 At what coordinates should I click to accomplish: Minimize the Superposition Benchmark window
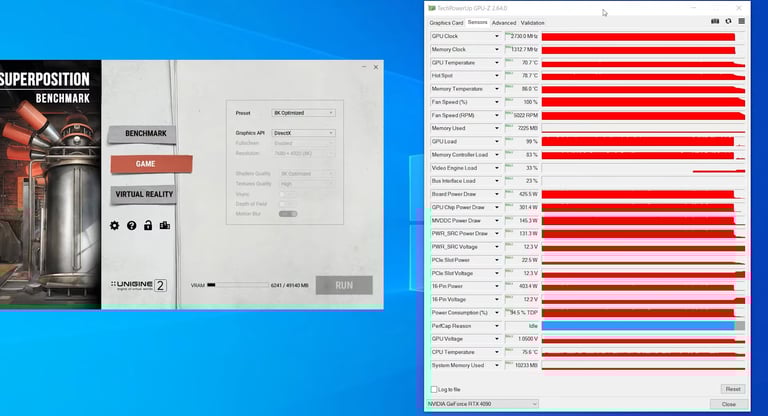[364, 67]
